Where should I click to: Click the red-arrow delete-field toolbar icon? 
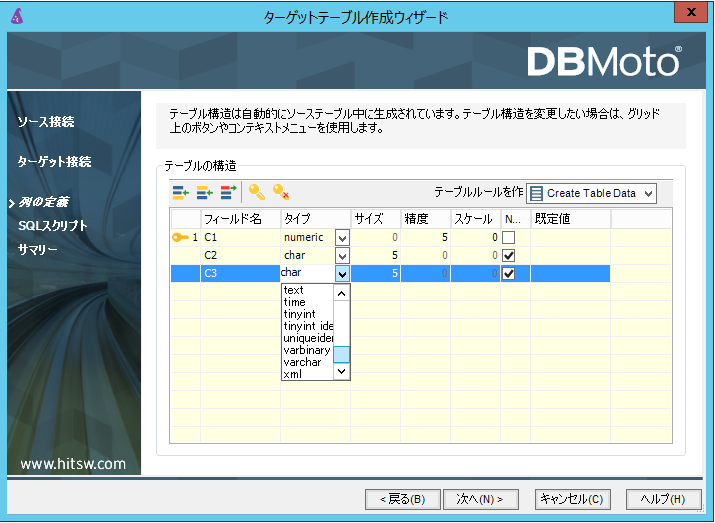(228, 192)
